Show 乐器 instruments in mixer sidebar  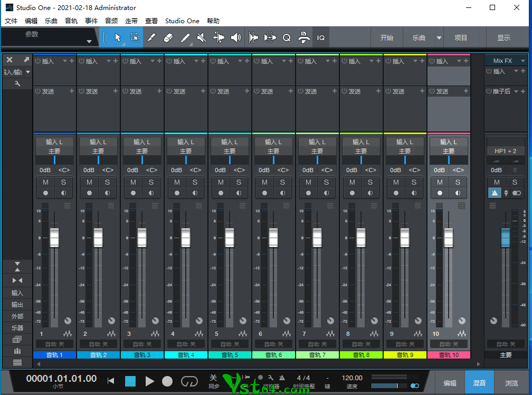point(17,327)
